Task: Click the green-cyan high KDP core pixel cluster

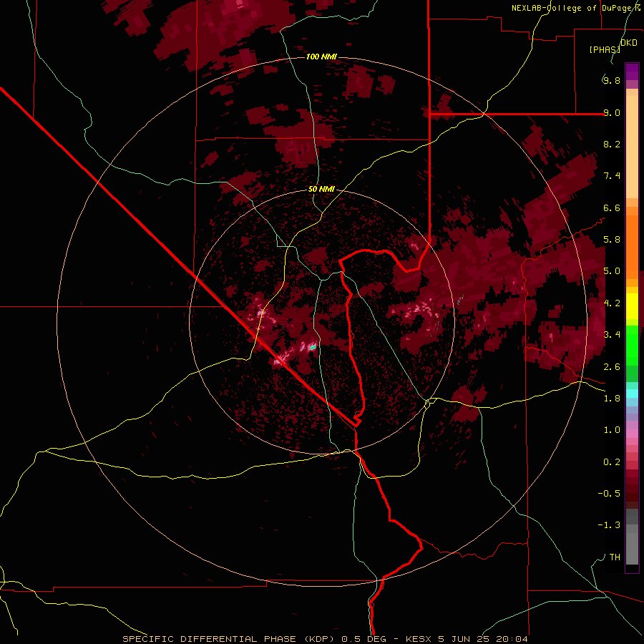Action: click(313, 348)
